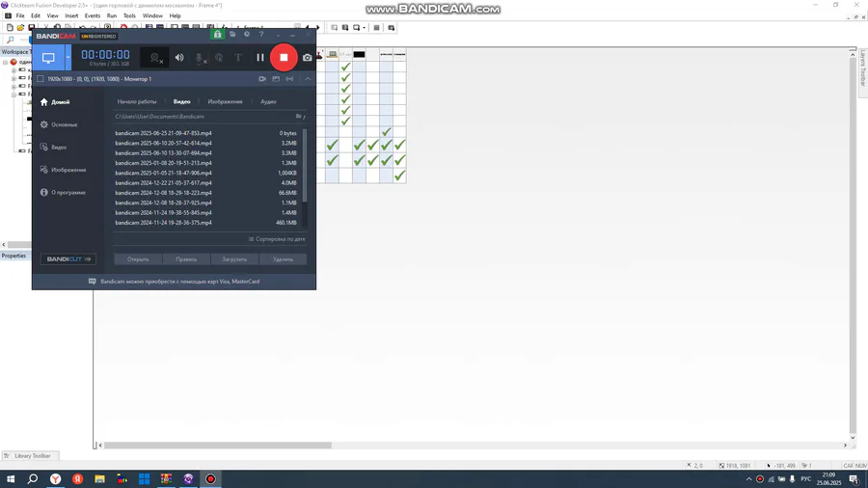Click keyboard object header in event grid
Viewport: 868px width, 488px height.
point(332,54)
